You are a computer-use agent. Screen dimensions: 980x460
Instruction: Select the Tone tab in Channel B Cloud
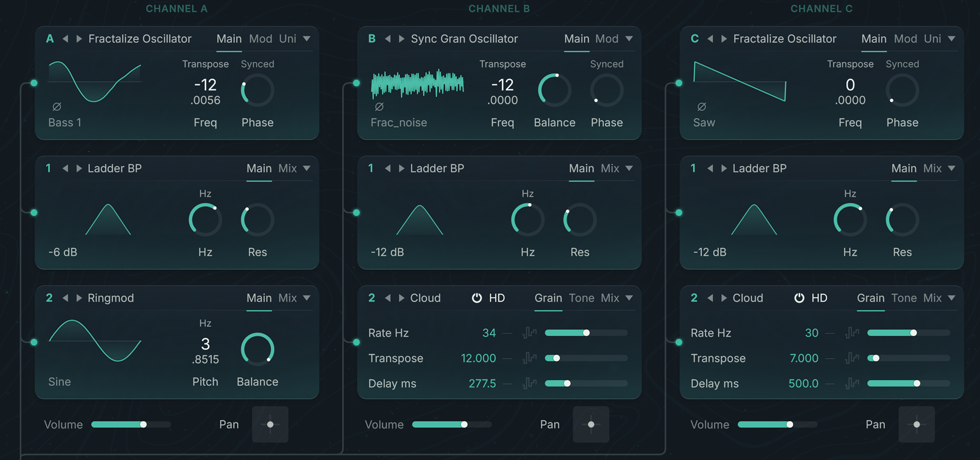(x=582, y=298)
